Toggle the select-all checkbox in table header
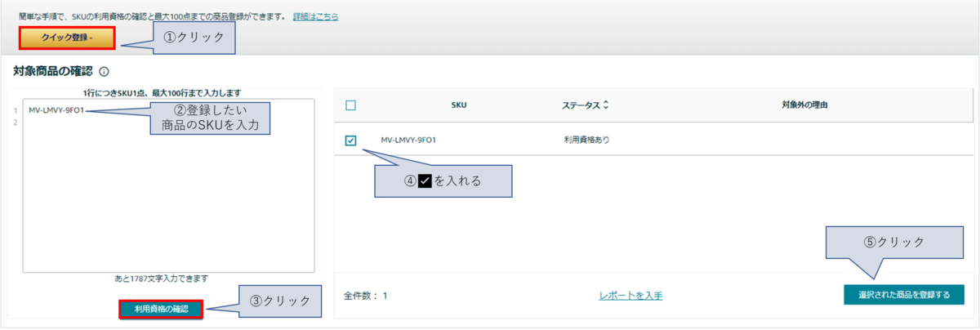980x330 pixels. tap(351, 105)
